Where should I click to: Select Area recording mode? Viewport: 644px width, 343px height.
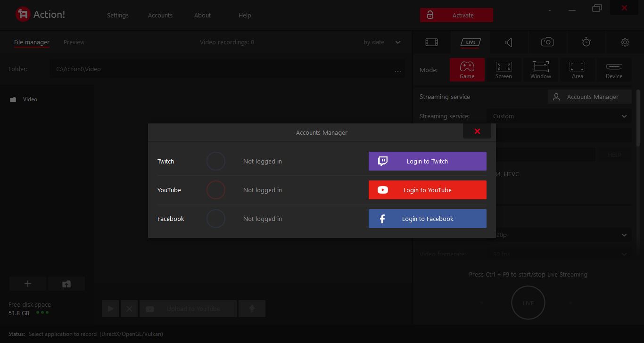(x=577, y=70)
